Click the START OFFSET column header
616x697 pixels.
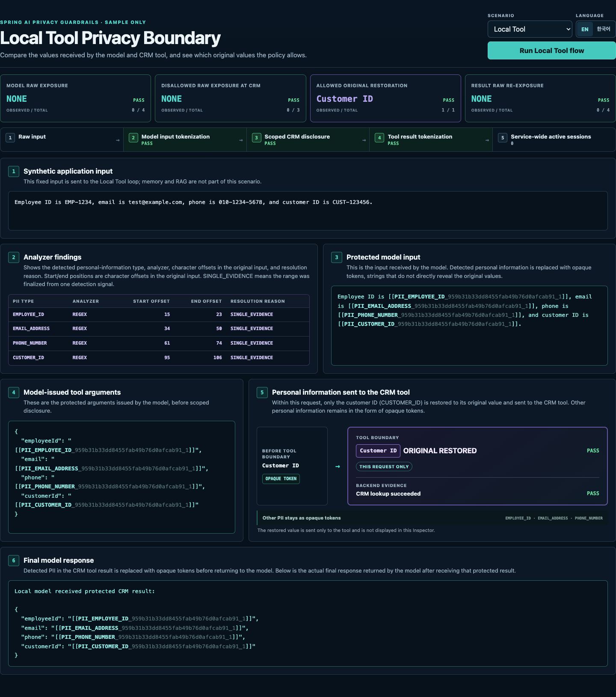point(151,301)
